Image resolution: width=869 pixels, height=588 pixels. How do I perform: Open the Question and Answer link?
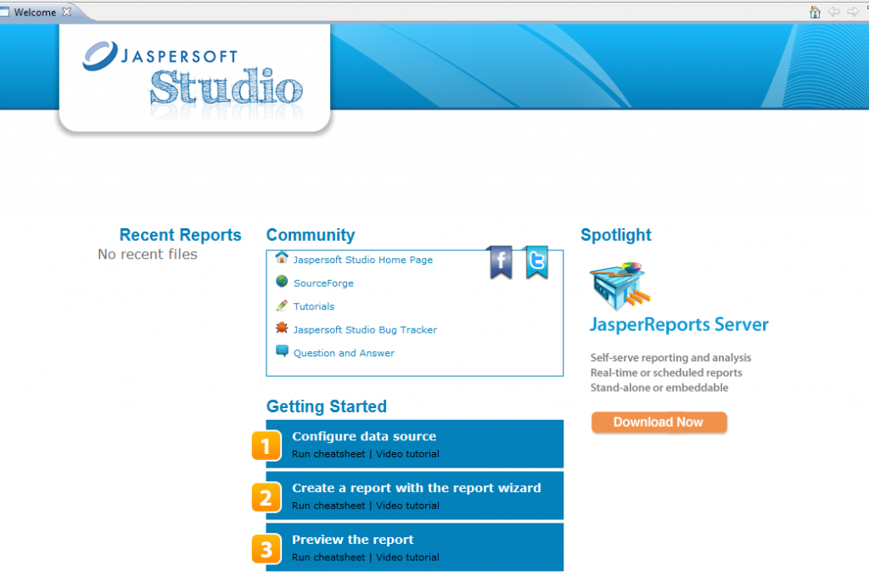click(x=345, y=353)
